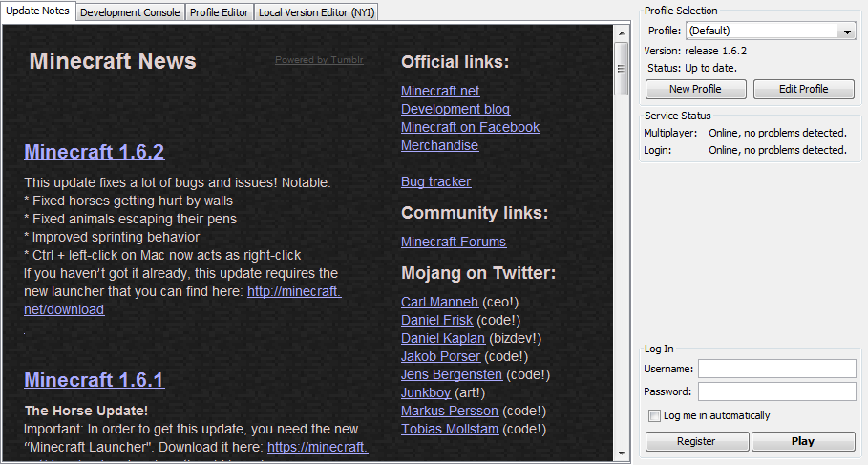The image size is (868, 465).
Task: Click the news panel scrollbar thumb
Action: pyautogui.click(x=621, y=69)
